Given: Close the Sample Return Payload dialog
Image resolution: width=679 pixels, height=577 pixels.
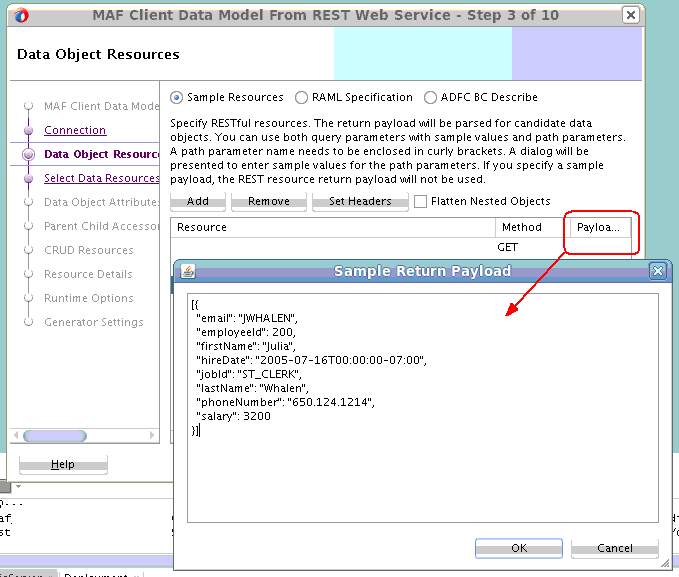Looking at the screenshot, I should (658, 271).
